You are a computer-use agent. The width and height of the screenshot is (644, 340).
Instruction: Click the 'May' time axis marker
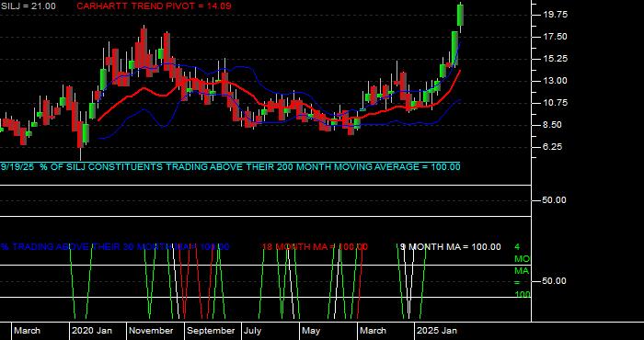click(x=311, y=331)
